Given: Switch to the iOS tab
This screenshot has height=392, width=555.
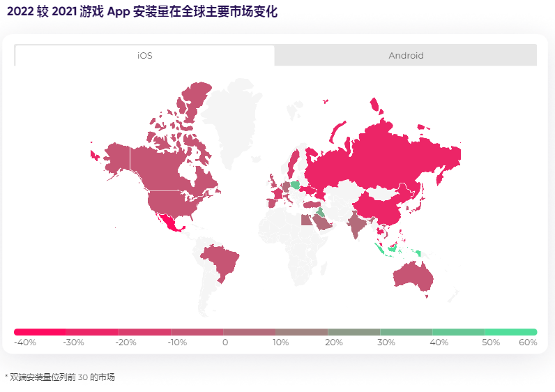Looking at the screenshot, I should (144, 56).
